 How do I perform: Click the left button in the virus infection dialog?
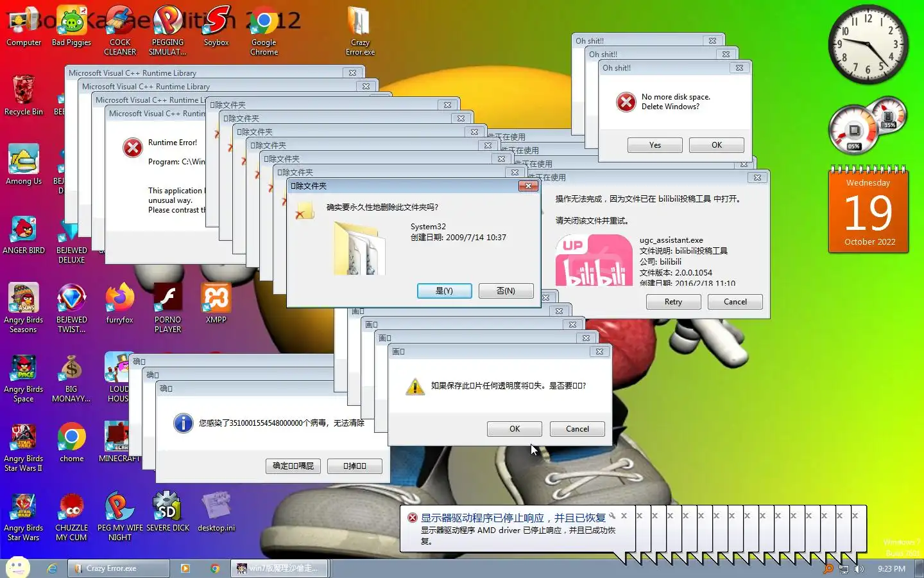click(x=293, y=466)
